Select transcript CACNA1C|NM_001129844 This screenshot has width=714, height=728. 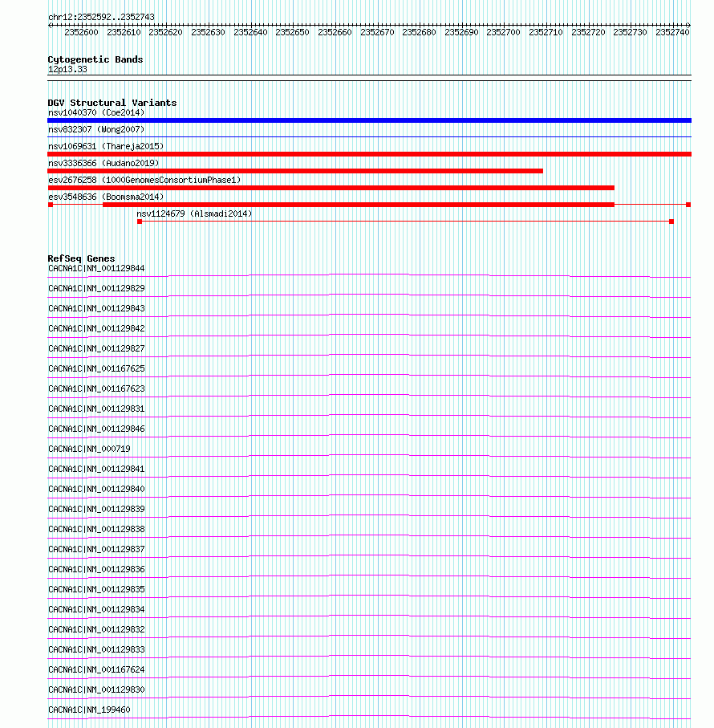96,269
